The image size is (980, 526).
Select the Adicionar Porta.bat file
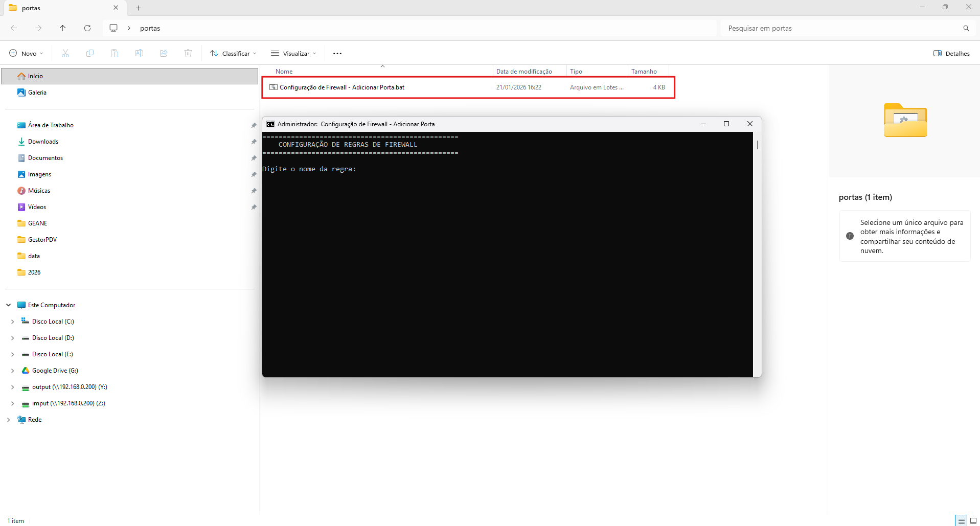(341, 87)
